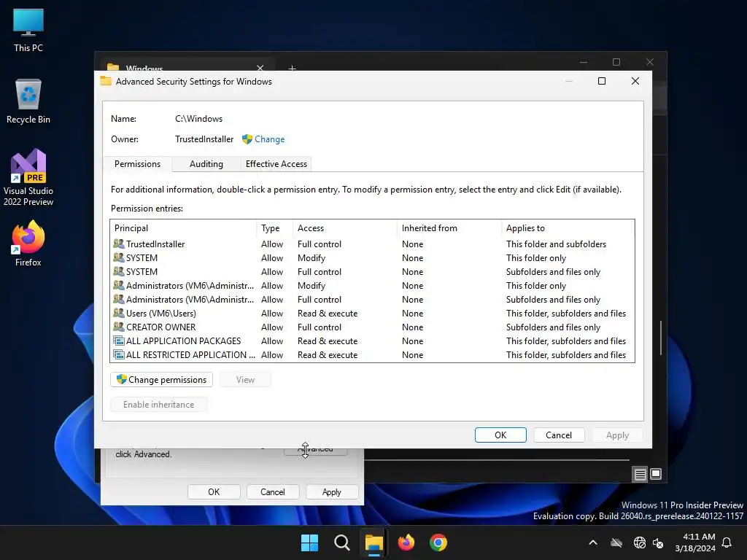The height and width of the screenshot is (560, 747).
Task: Add a new File Explorer tab
Action: (292, 68)
